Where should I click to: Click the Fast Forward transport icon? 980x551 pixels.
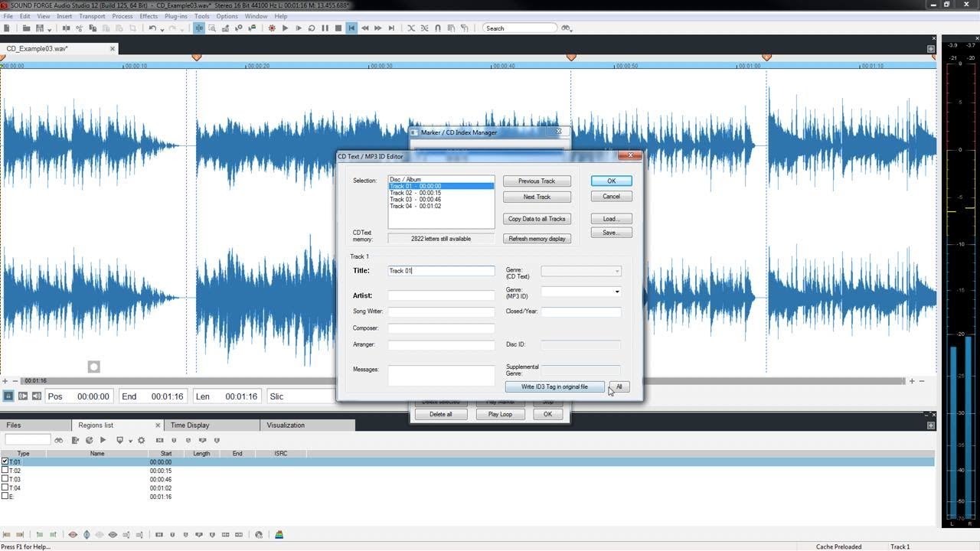pyautogui.click(x=378, y=28)
